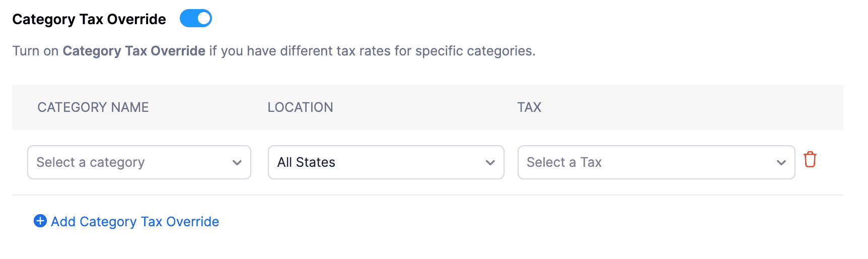Click the chevron arrow in All States field
The width and height of the screenshot is (868, 259).
click(x=490, y=163)
